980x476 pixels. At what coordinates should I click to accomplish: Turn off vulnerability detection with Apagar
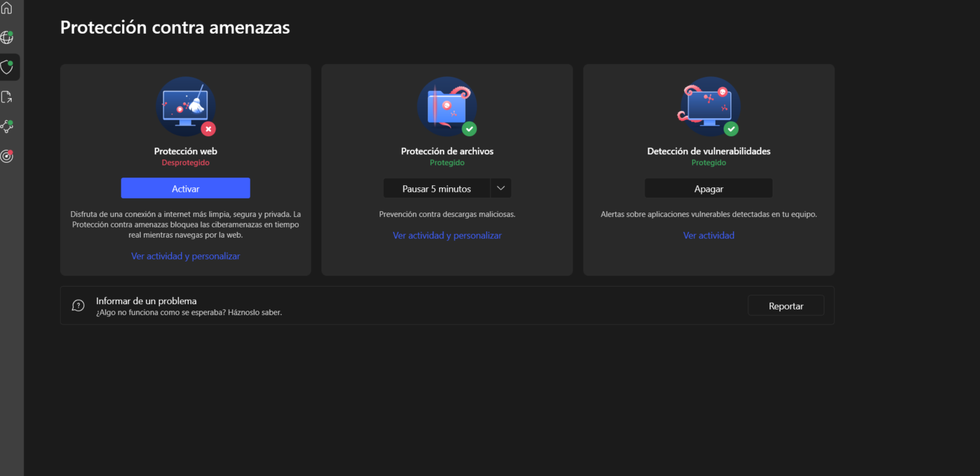coord(708,189)
